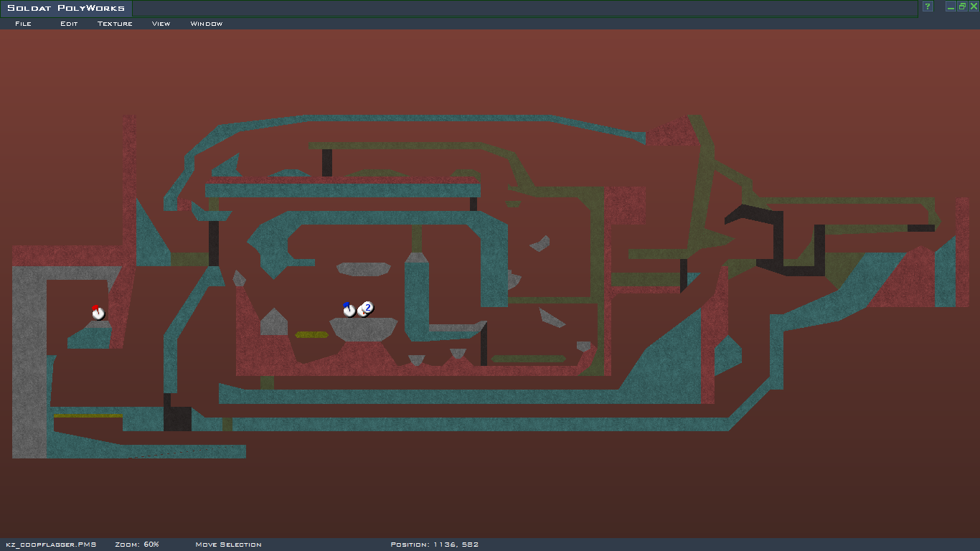Close the Soldat PolyWorks window
This screenshot has height=551, width=980.
[974, 6]
